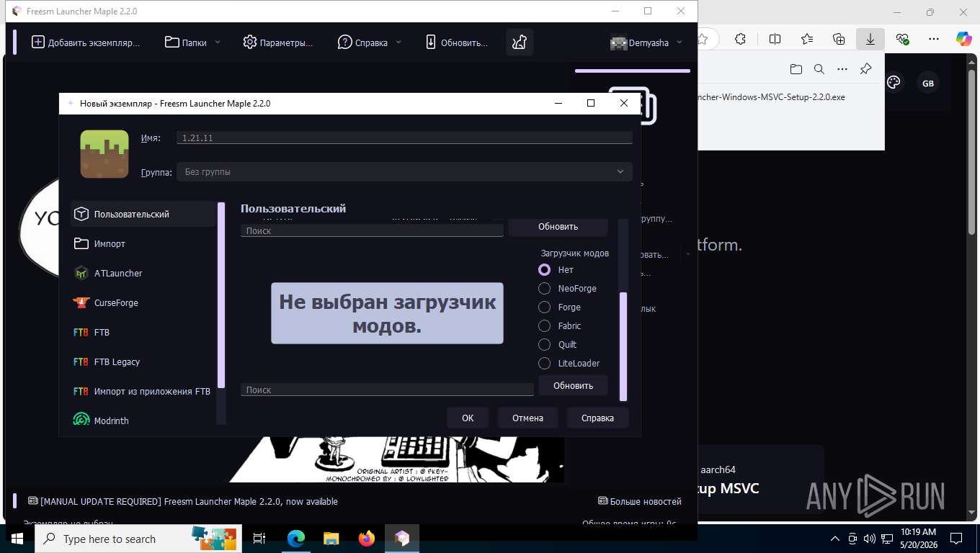Viewport: 980px width, 553px height.
Task: Open the notification center icon
Action: click(957, 539)
